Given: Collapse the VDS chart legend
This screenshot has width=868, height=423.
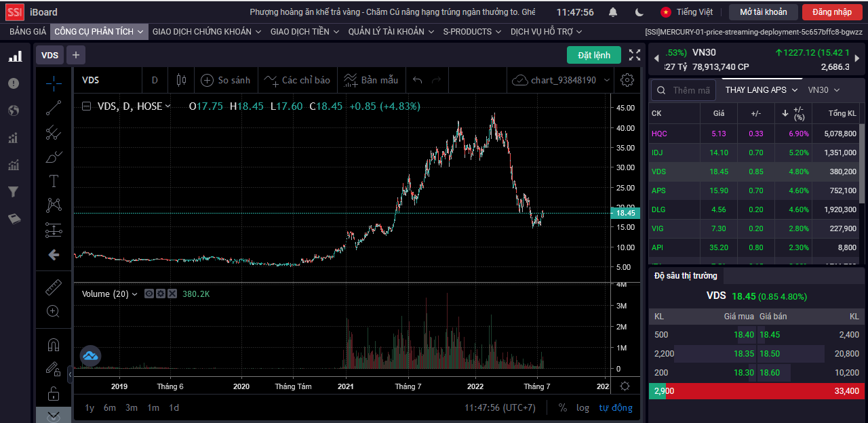Looking at the screenshot, I should (86, 106).
